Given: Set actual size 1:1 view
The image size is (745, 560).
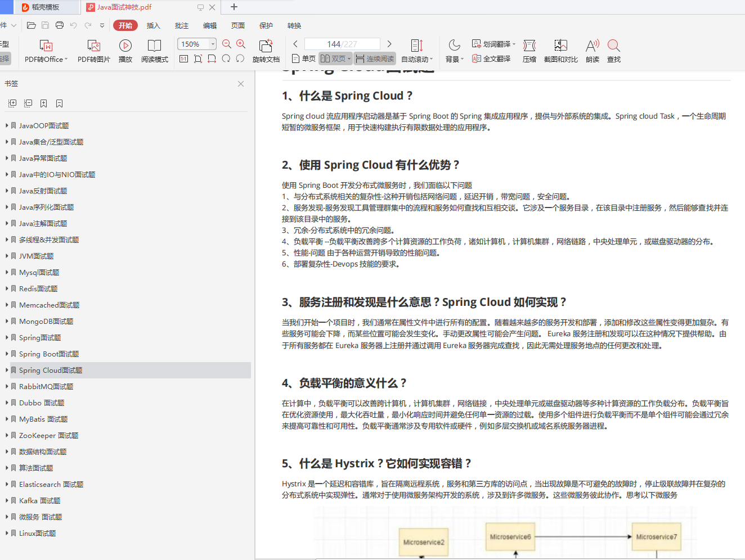Looking at the screenshot, I should (183, 58).
